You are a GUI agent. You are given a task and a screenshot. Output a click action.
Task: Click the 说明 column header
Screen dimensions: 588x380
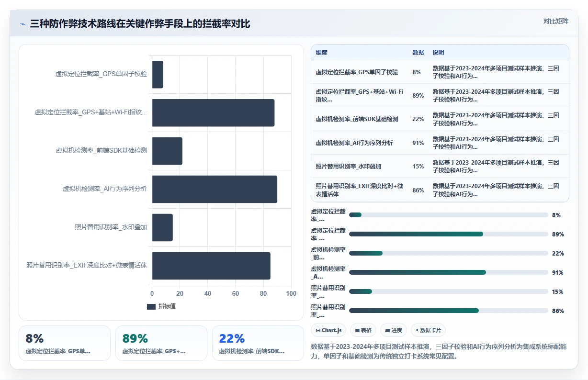tap(438, 52)
